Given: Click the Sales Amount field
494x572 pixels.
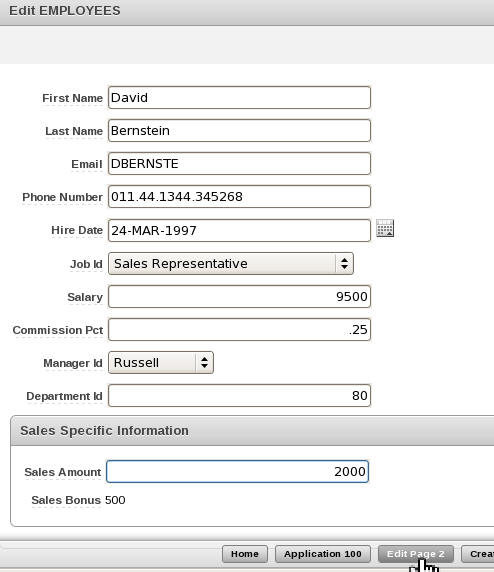Looking at the screenshot, I should tap(238, 472).
